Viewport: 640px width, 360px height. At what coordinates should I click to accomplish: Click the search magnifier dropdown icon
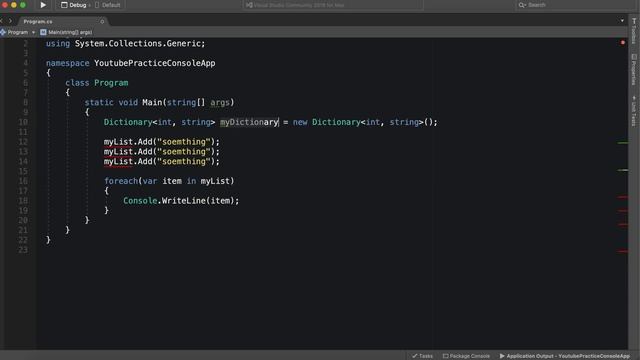pos(522,5)
